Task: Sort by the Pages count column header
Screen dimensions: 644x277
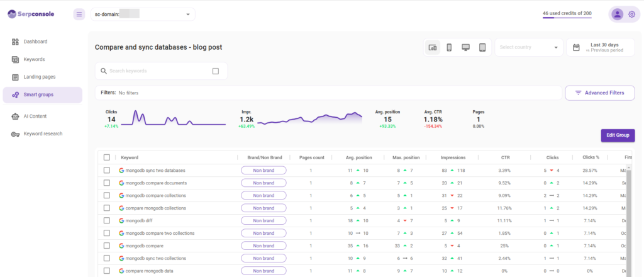Action: point(312,157)
